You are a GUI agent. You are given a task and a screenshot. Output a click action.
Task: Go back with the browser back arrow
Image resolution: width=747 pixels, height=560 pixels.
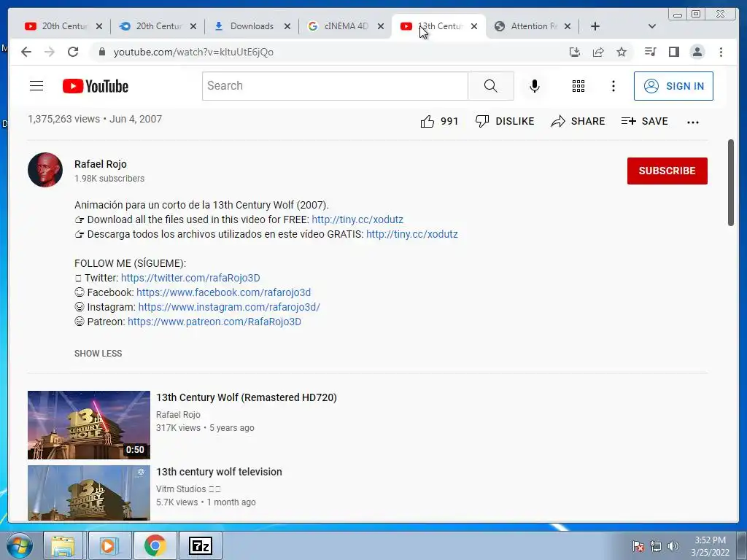tap(26, 52)
